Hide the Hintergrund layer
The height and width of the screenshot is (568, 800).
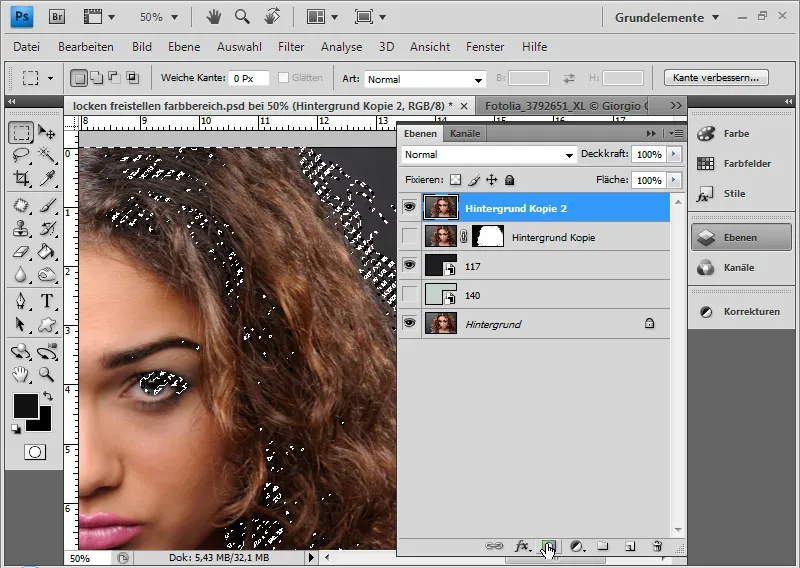[409, 323]
